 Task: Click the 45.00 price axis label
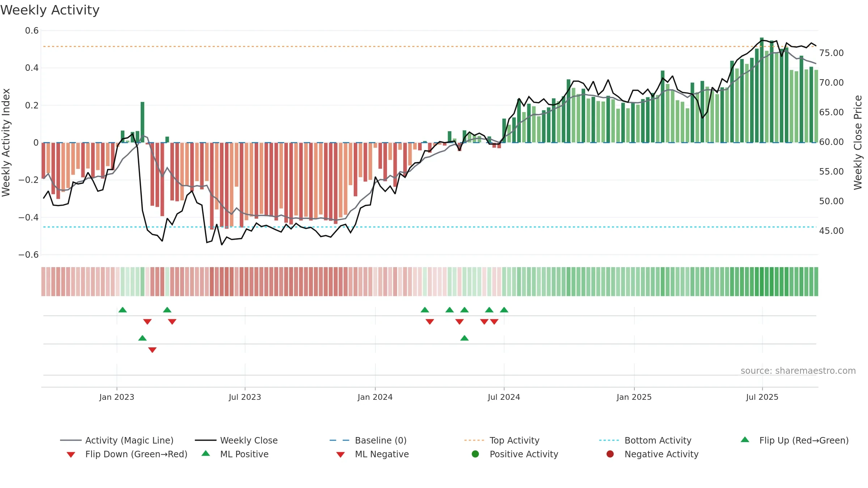[x=831, y=231]
